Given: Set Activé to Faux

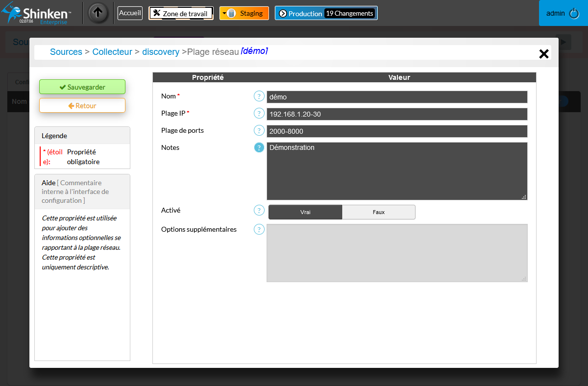Looking at the screenshot, I should 378,212.
